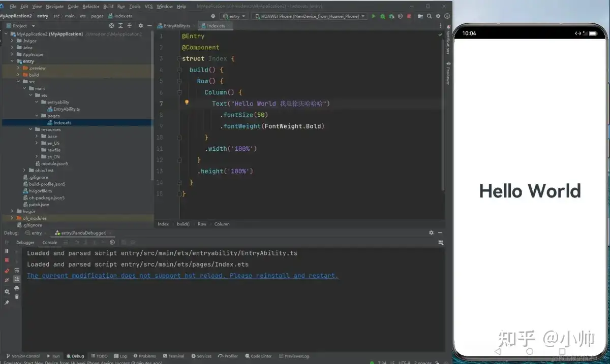This screenshot has height=364, width=610.
Task: Click the lightbulb hint on line 7
Action: click(187, 103)
